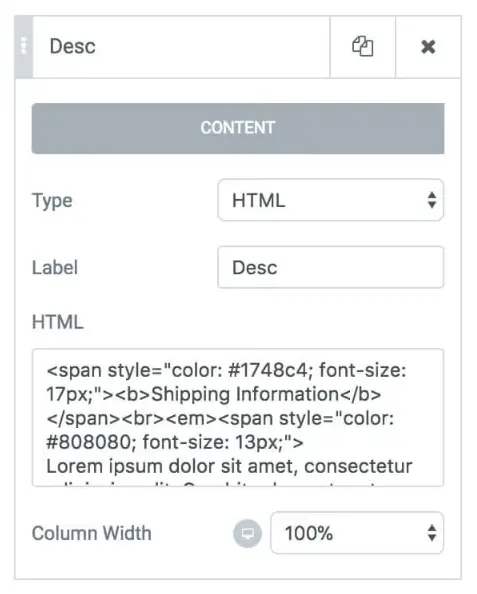This screenshot has width=477, height=594.
Task: Collapse the Desc item title bar
Action: tap(181, 47)
